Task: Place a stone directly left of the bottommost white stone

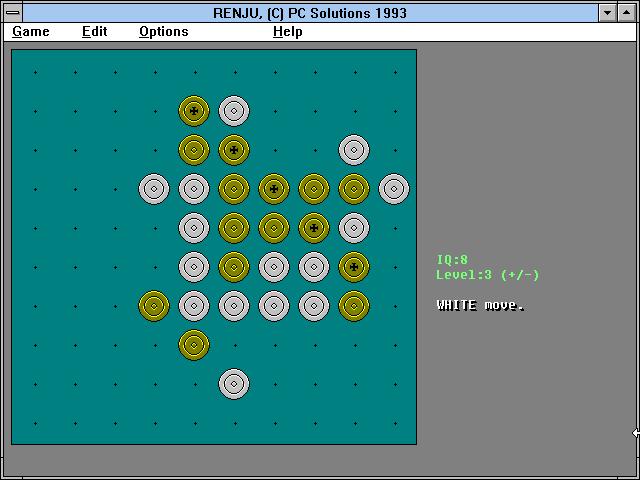Action: click(x=196, y=384)
